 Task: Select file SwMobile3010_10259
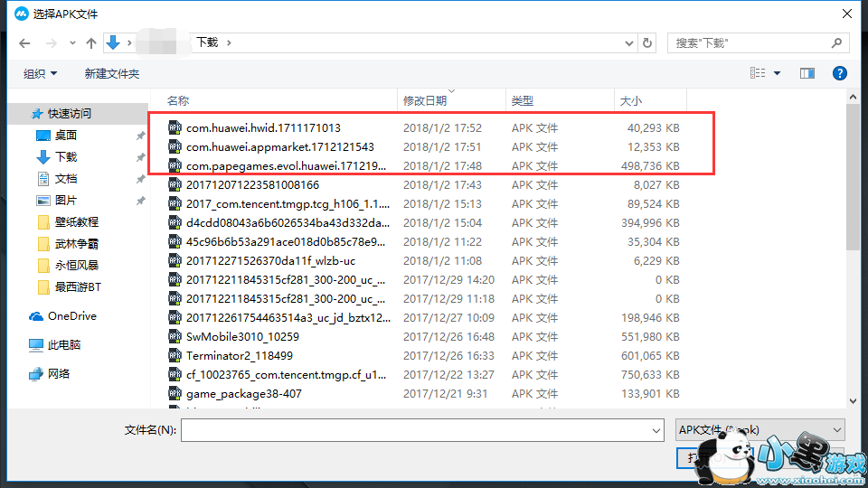click(x=242, y=336)
